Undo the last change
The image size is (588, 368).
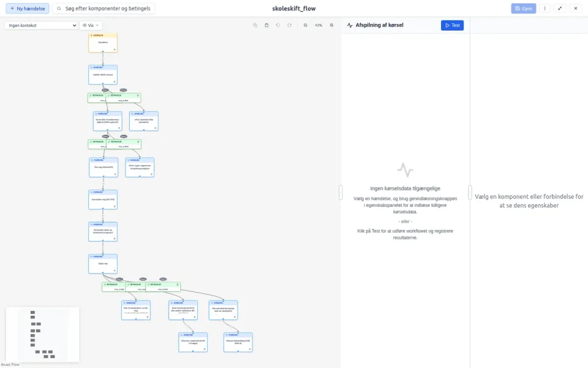click(278, 25)
